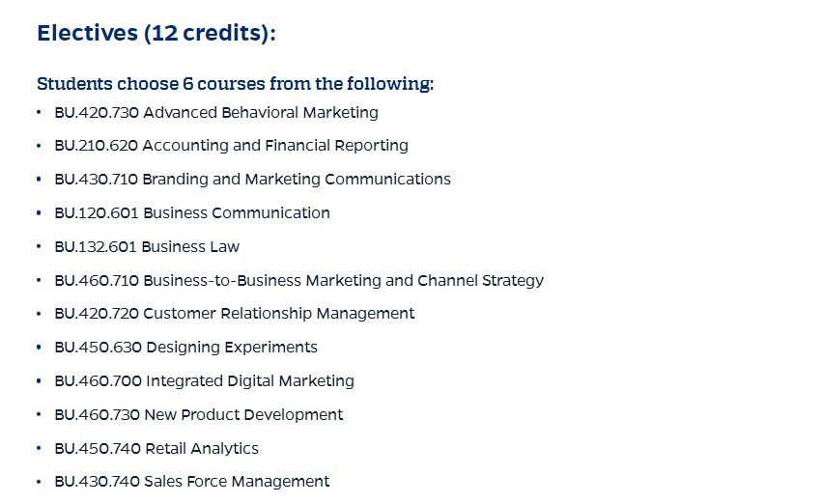Click the Retail Analytics course title

pyautogui.click(x=201, y=449)
